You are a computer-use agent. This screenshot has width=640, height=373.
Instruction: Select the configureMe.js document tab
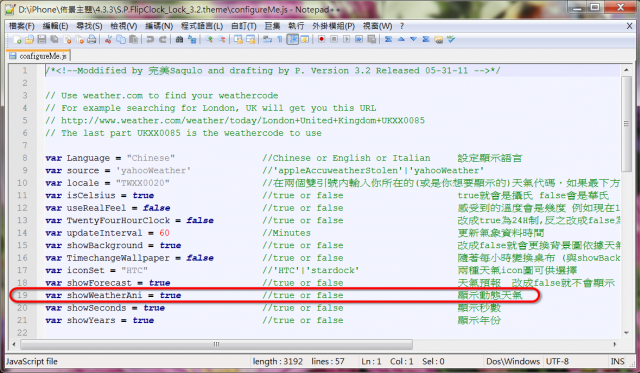[39, 56]
